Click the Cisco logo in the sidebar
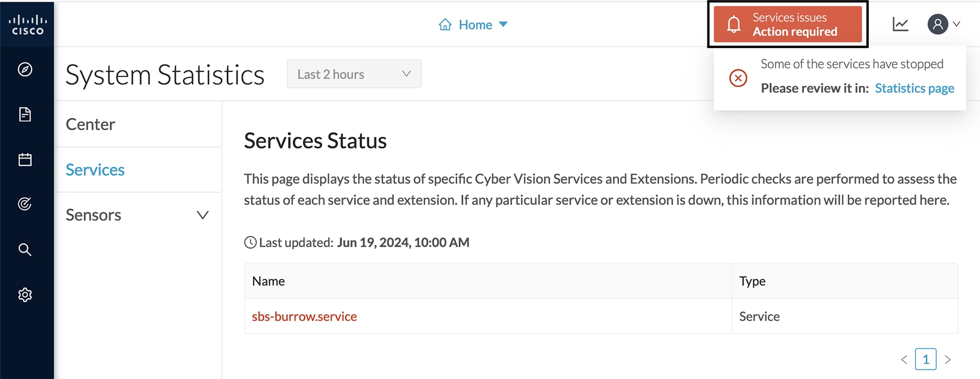 click(27, 24)
